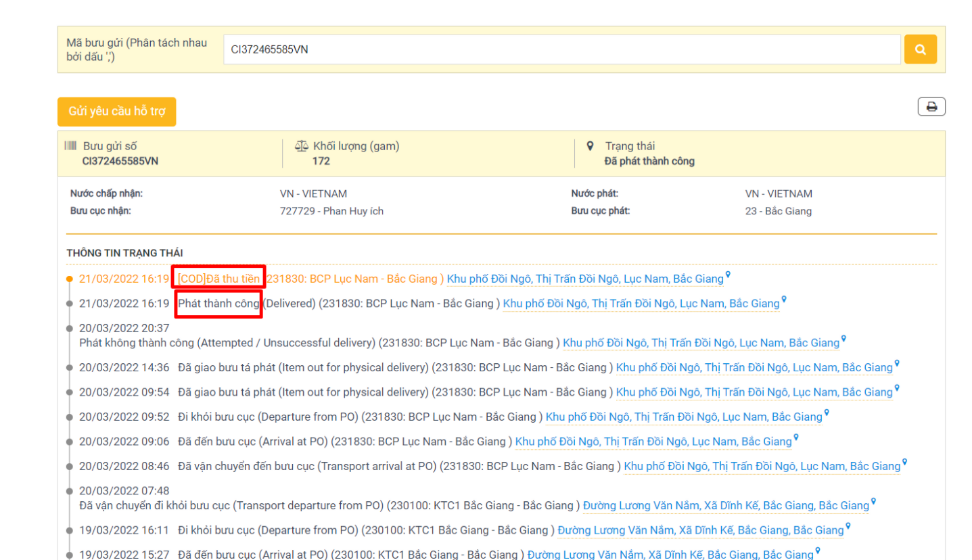Open map pin beside the Phát thành công address

click(784, 300)
